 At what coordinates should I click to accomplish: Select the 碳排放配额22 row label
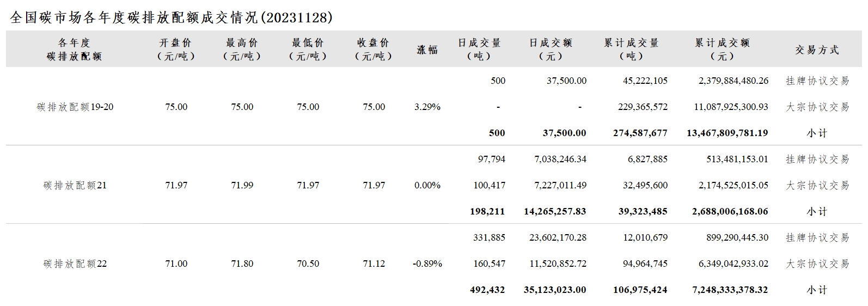[75, 264]
